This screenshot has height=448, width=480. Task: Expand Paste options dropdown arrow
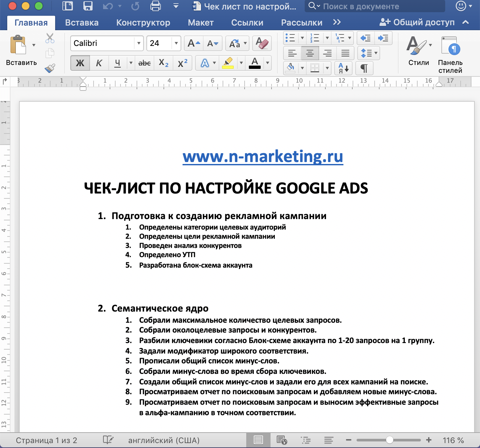point(34,45)
